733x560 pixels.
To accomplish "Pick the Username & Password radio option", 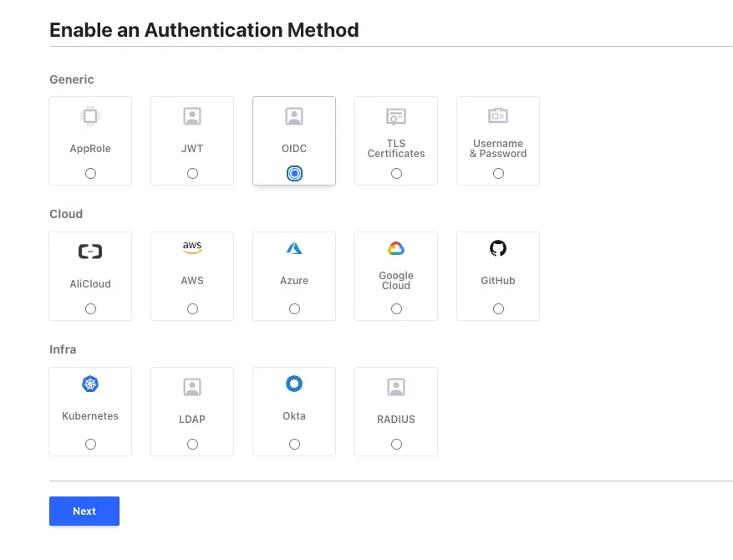I will [x=498, y=174].
